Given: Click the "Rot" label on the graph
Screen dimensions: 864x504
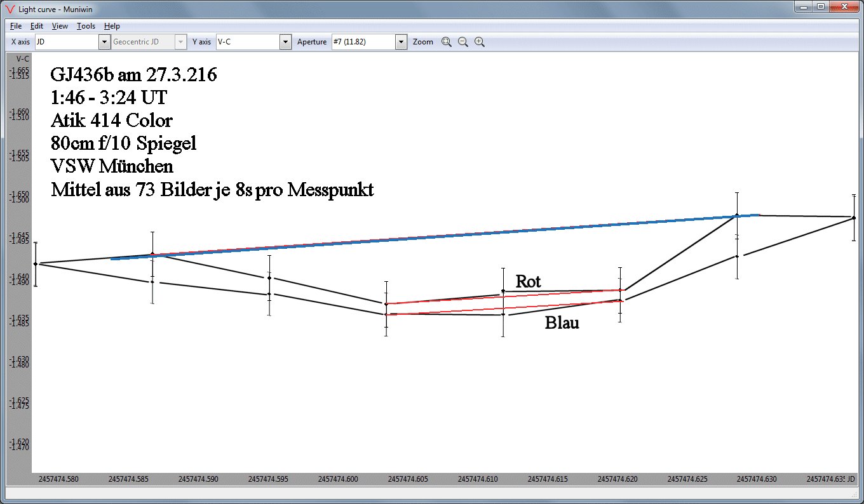Looking at the screenshot, I should [528, 281].
